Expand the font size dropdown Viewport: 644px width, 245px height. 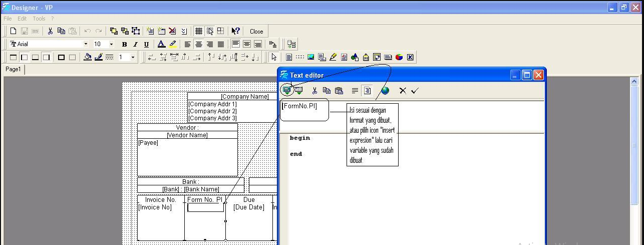[x=111, y=44]
